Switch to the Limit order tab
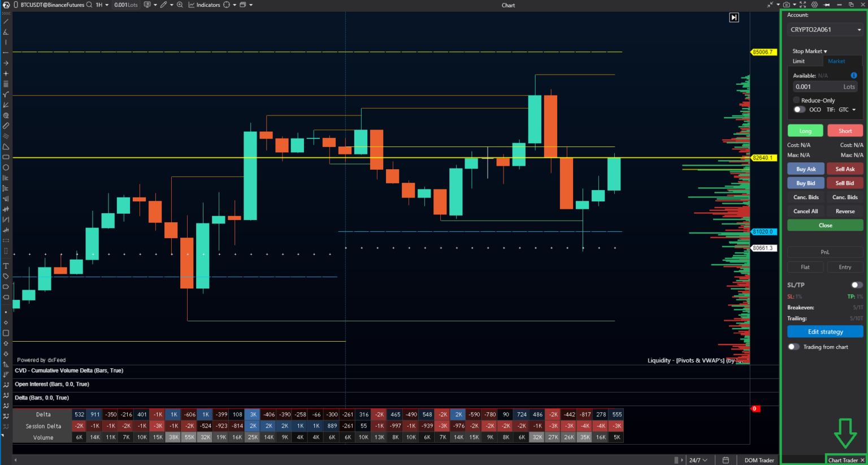 [805, 61]
